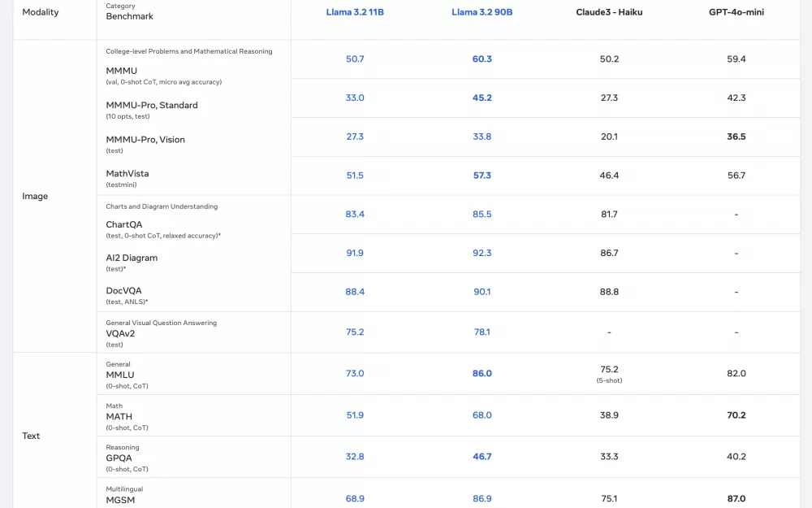Screen dimensions: 812x508
Task: Click the MGSM benchmark name
Action: tap(120, 500)
